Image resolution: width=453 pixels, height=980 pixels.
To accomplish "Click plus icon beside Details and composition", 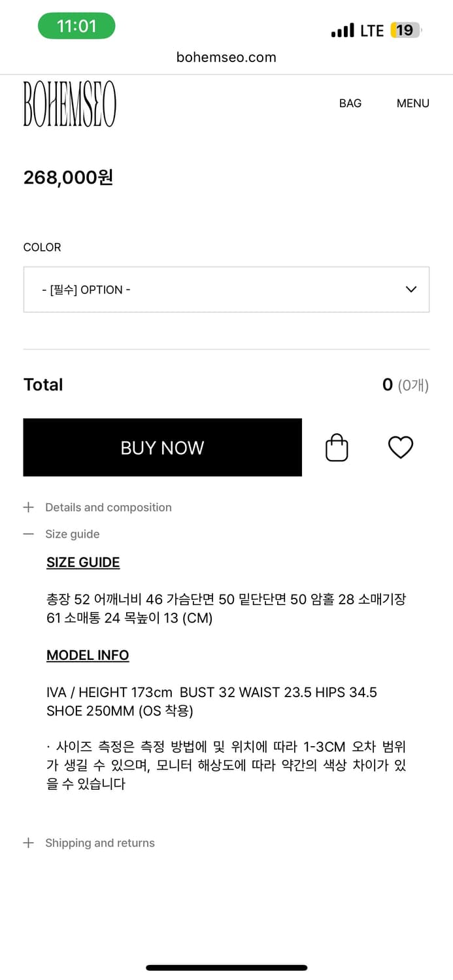I will pos(28,508).
